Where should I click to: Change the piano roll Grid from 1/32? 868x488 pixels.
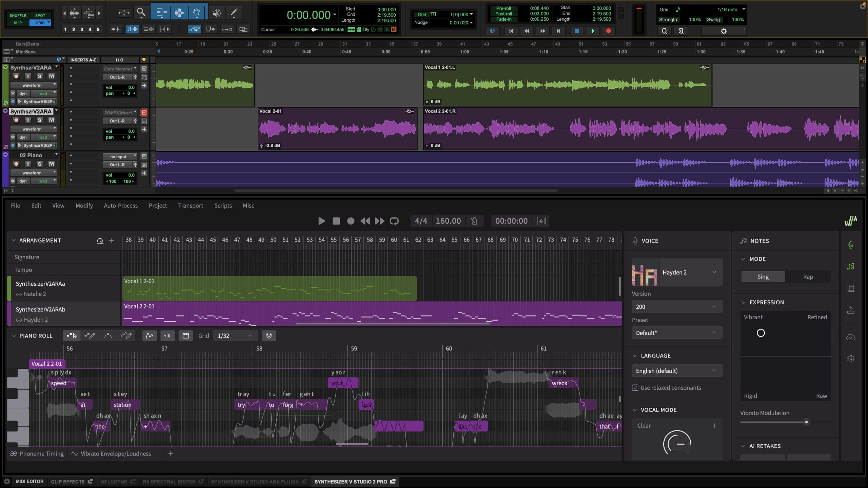pos(235,335)
